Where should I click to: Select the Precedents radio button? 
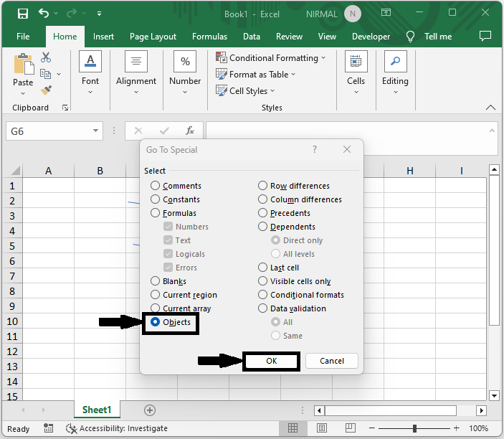(262, 213)
